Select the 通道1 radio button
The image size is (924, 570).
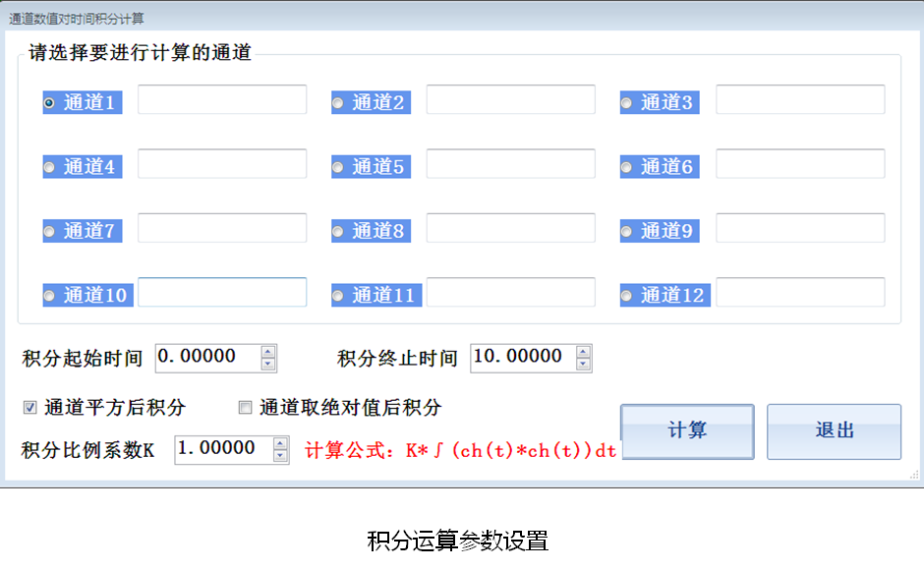tap(49, 103)
